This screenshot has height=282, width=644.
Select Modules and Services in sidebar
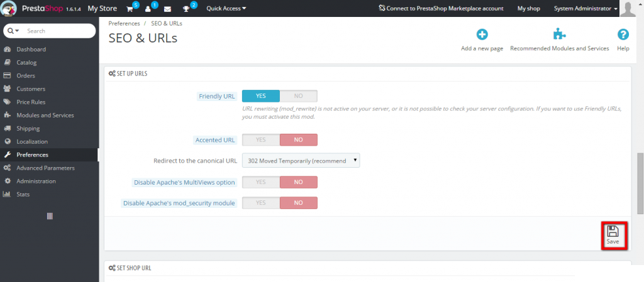pos(45,115)
